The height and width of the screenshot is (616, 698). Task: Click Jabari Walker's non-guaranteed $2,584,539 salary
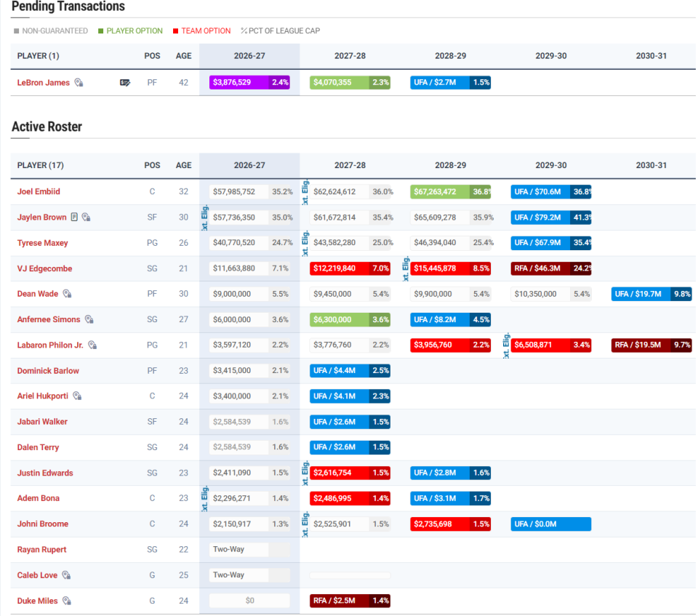coord(249,421)
